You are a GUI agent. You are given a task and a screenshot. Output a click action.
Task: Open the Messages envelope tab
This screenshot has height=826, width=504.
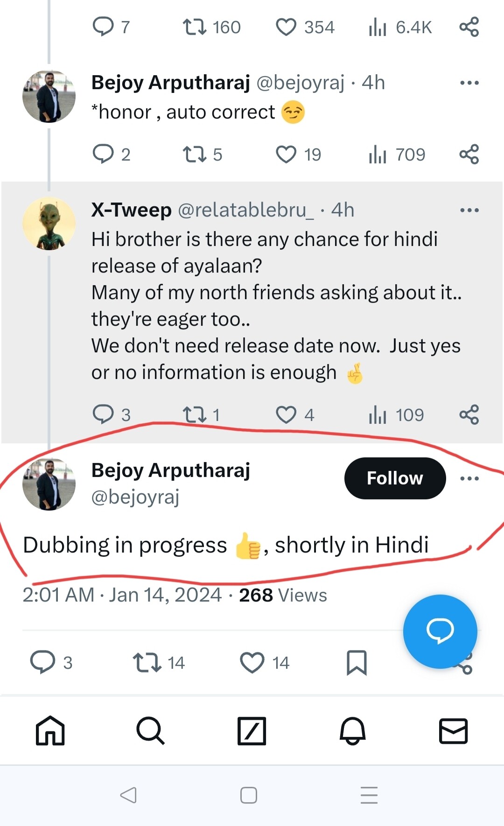(453, 730)
